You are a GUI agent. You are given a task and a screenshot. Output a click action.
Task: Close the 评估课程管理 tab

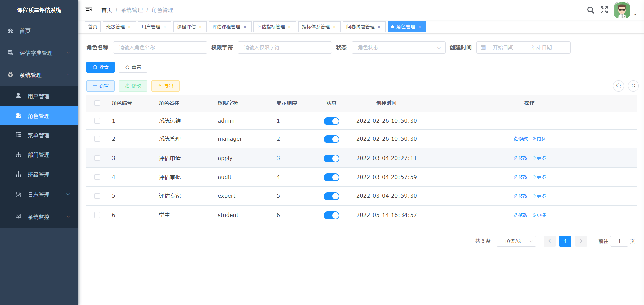[245, 27]
